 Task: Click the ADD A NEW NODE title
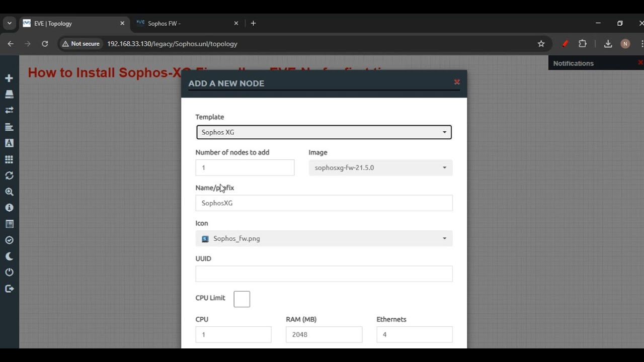(x=226, y=83)
